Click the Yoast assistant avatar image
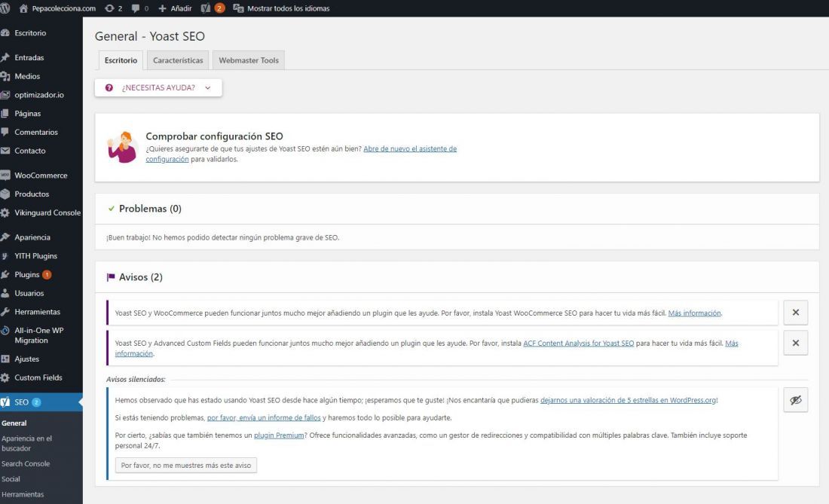Viewport: 829px width, 504px height. [x=123, y=148]
